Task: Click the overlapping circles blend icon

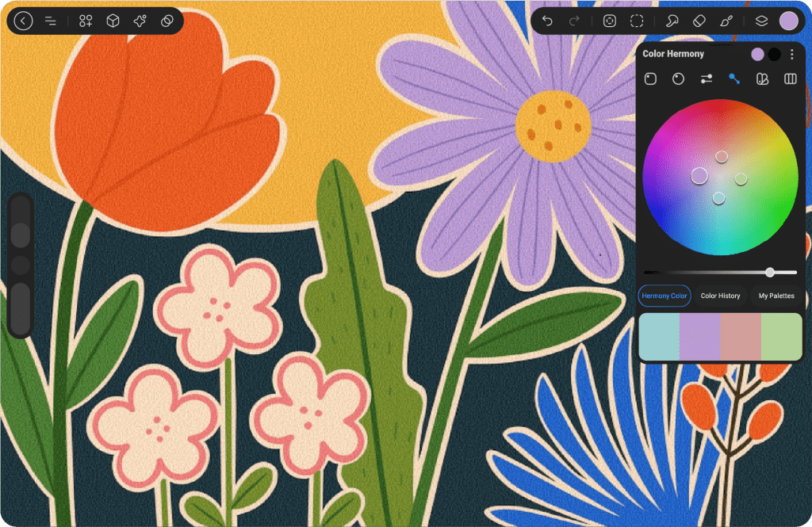Action: click(x=167, y=21)
